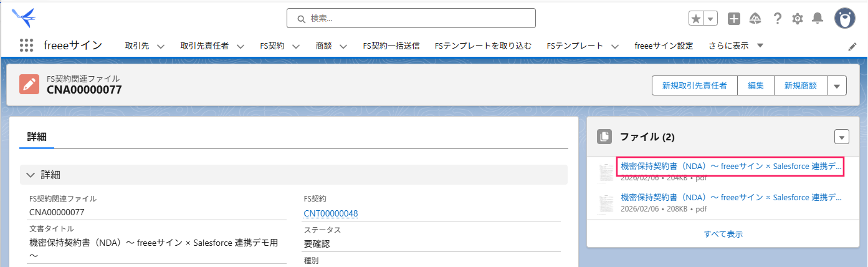Image resolution: width=868 pixels, height=267 pixels.
Task: Open the 取引先責任者 tab
Action: click(204, 46)
